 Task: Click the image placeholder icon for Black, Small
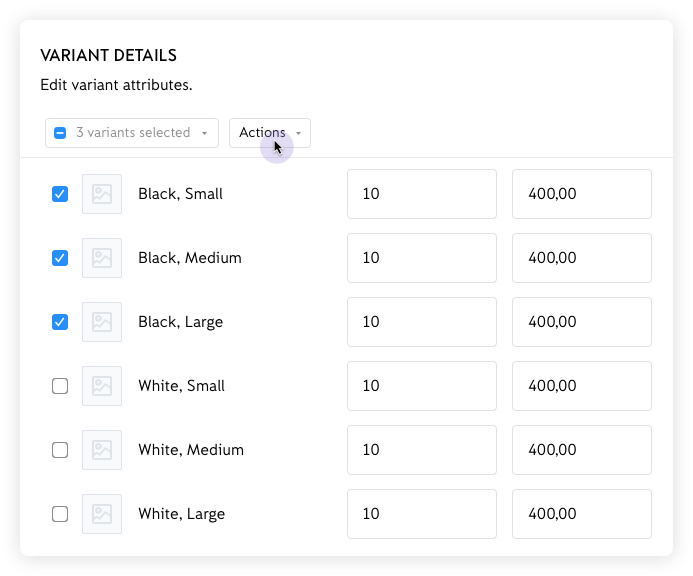pyautogui.click(x=102, y=194)
